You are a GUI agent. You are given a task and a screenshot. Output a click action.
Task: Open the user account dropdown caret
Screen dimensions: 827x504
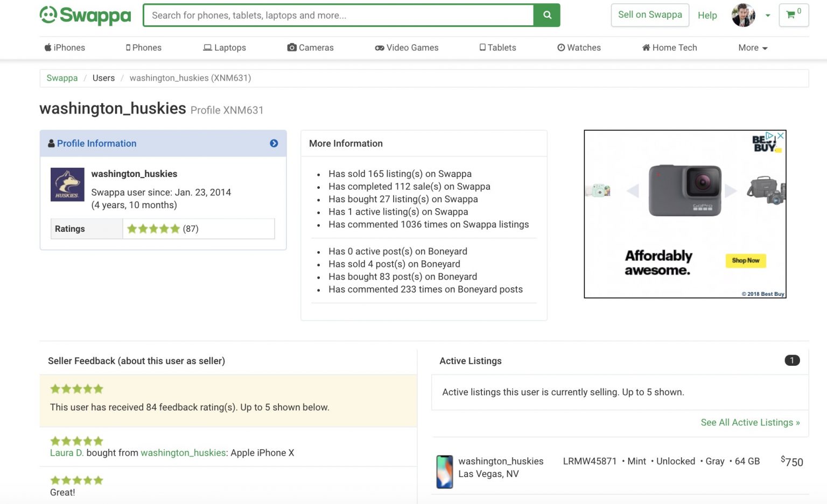click(x=768, y=16)
